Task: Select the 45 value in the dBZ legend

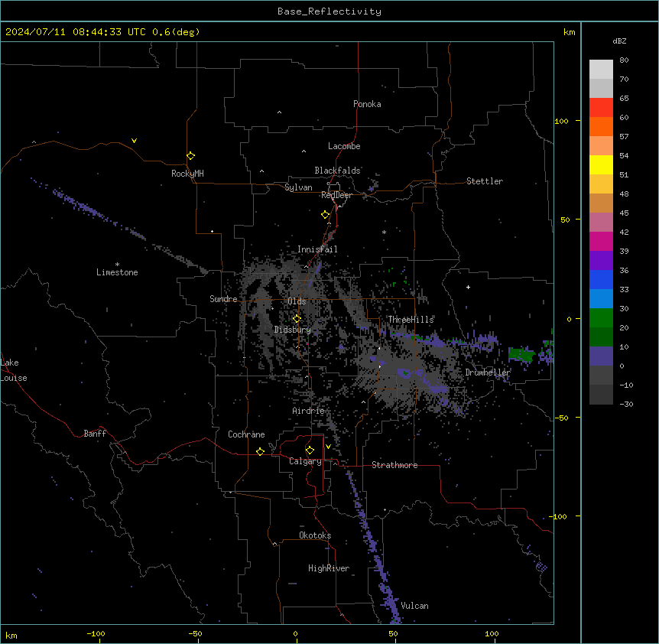Action: (624, 213)
